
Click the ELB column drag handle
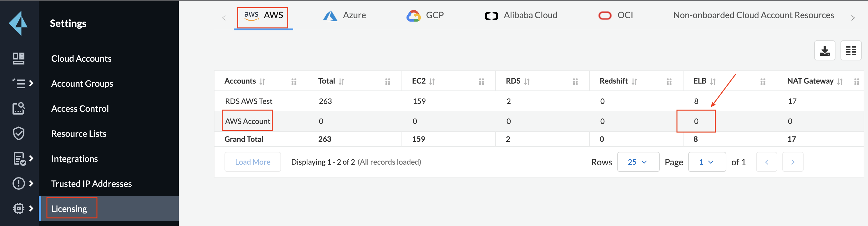pyautogui.click(x=763, y=81)
